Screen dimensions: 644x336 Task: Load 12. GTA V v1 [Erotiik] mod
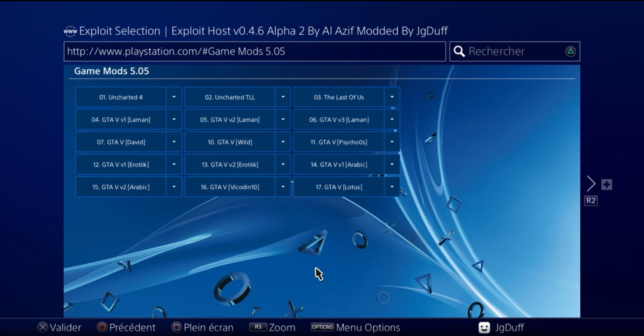coord(121,164)
